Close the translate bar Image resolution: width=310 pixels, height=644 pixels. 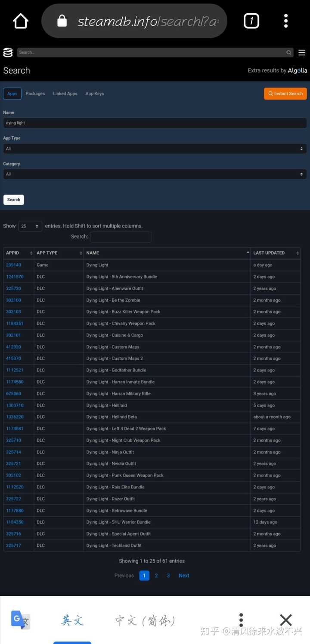(x=286, y=620)
